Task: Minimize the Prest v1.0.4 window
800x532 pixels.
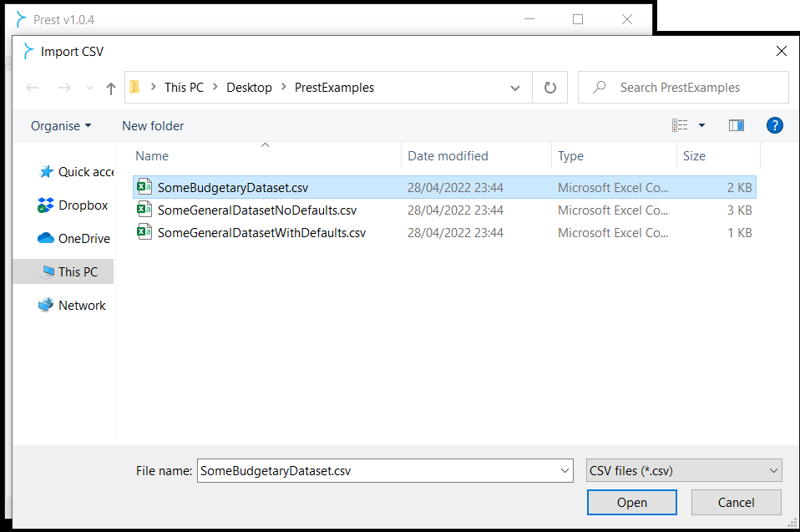Action: click(x=529, y=19)
